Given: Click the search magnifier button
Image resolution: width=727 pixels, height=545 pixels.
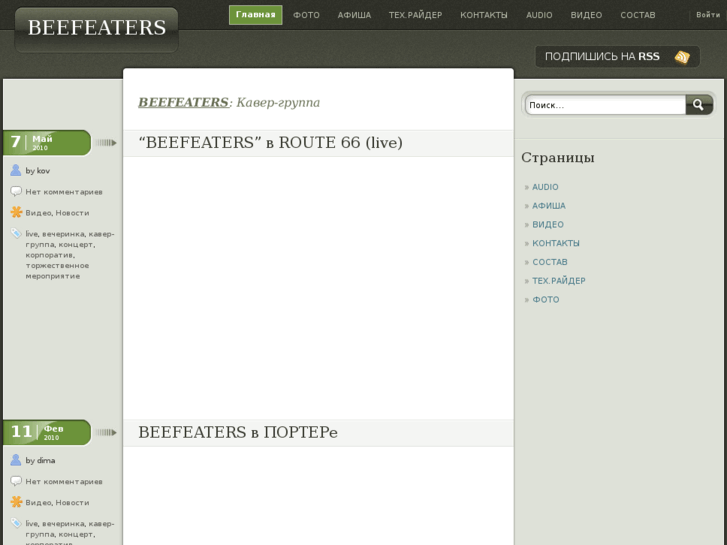Looking at the screenshot, I should pyautogui.click(x=699, y=105).
